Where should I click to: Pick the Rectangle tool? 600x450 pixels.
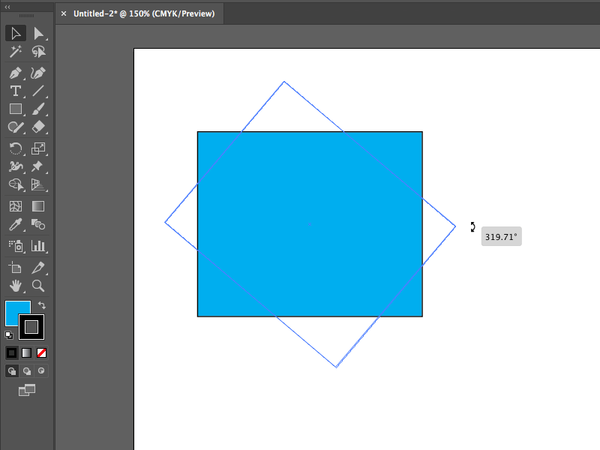15,109
